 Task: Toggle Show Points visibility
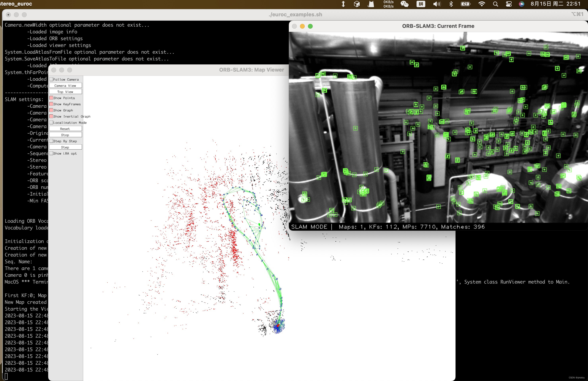click(x=51, y=98)
